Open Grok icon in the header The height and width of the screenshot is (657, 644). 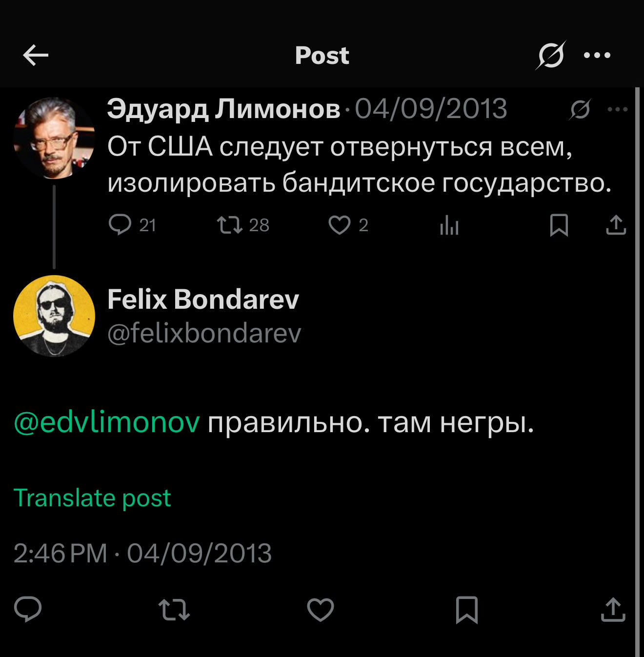coord(550,56)
